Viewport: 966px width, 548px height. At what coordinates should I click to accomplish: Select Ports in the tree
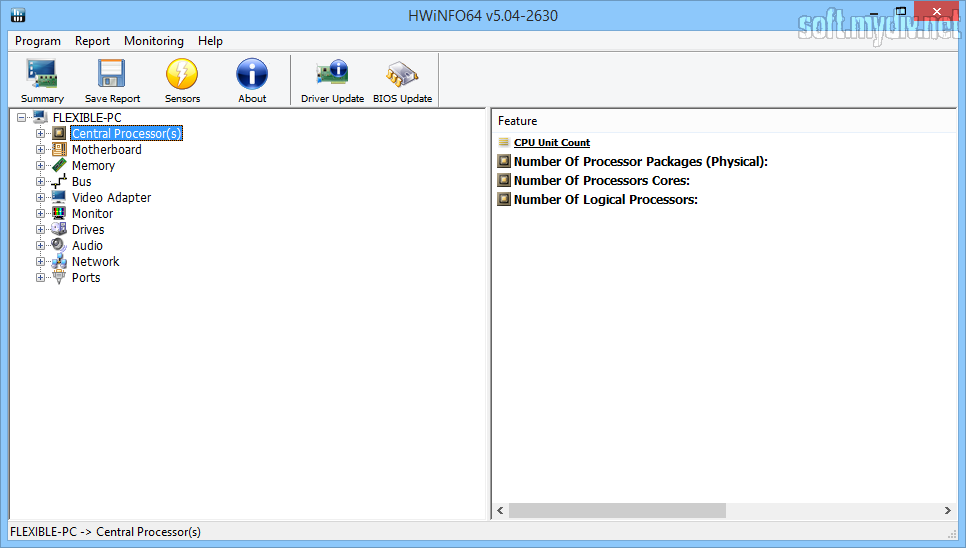point(86,277)
